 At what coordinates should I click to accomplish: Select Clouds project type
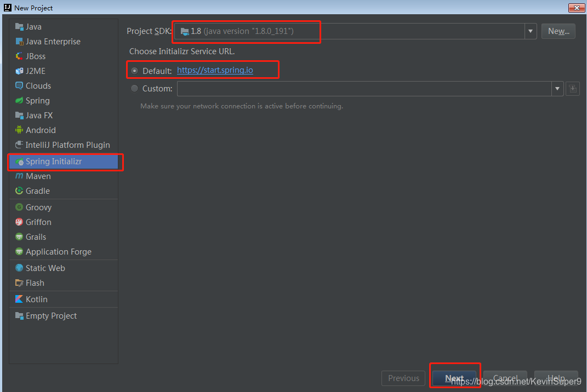64,85
